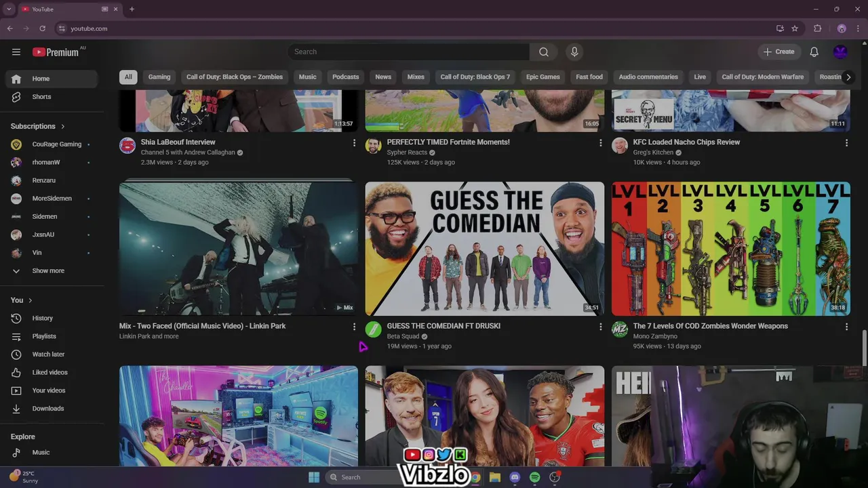The height and width of the screenshot is (488, 868).
Task: Click the page vertical scrollbar thumb
Action: [864, 348]
